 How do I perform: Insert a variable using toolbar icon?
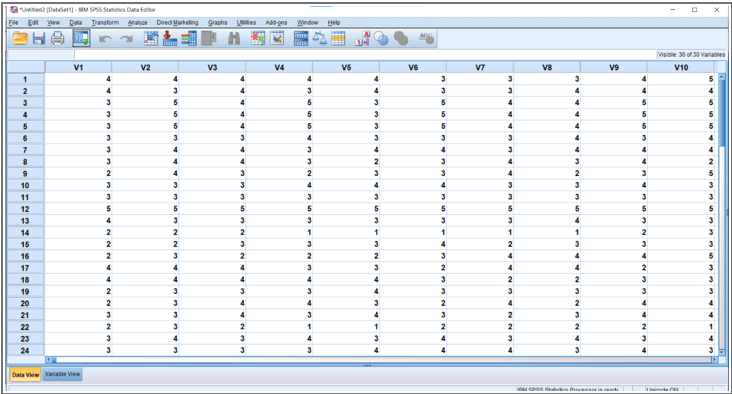tap(277, 38)
